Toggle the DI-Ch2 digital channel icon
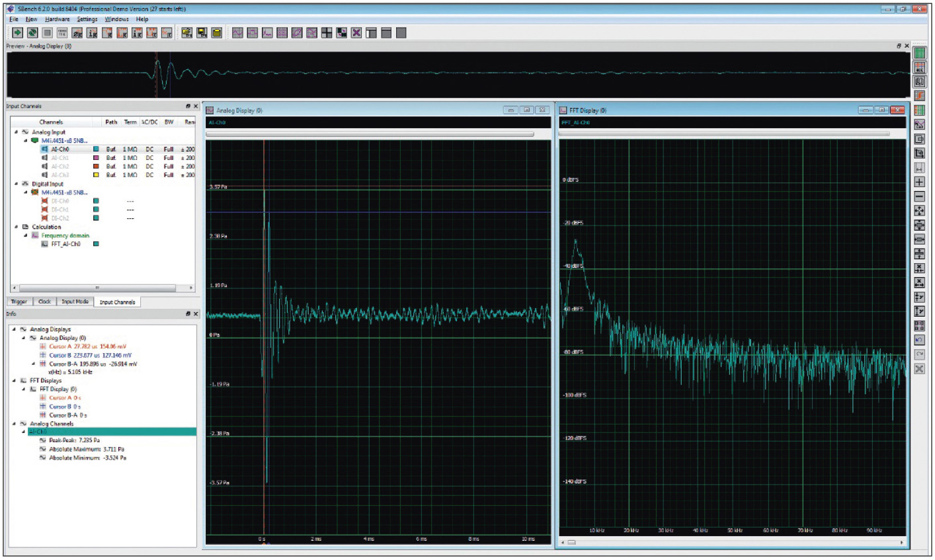This screenshot has width=935, height=560. 45,218
